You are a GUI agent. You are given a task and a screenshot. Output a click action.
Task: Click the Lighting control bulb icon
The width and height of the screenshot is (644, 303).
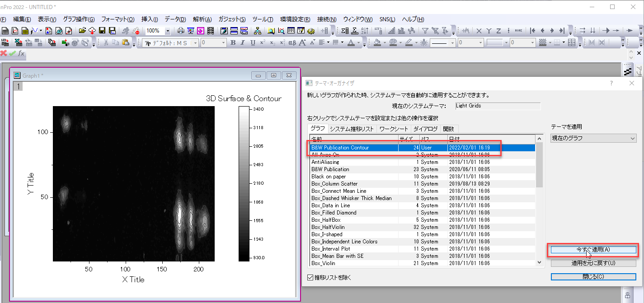[x=424, y=42]
